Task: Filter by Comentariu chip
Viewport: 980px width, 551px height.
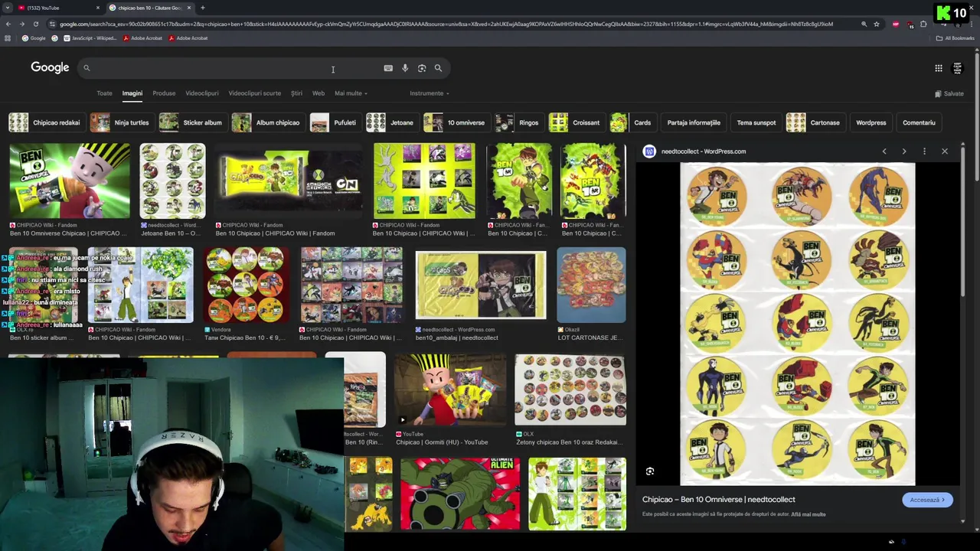Action: (x=919, y=122)
